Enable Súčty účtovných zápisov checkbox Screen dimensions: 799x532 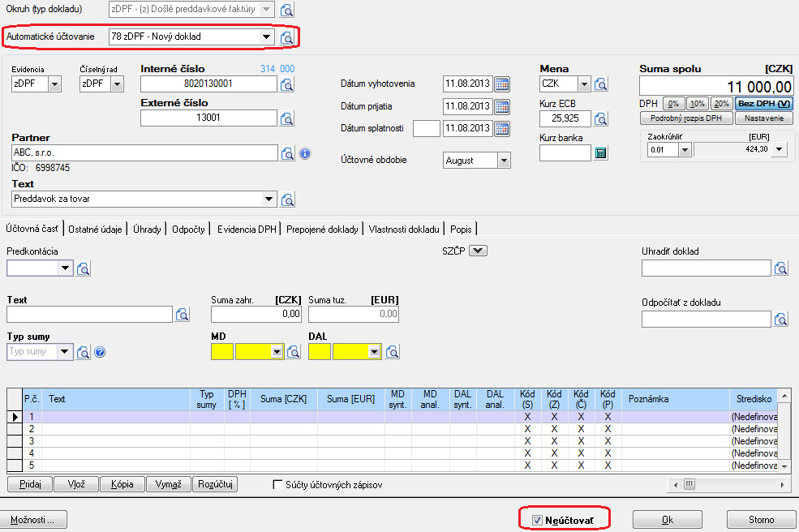click(x=277, y=485)
